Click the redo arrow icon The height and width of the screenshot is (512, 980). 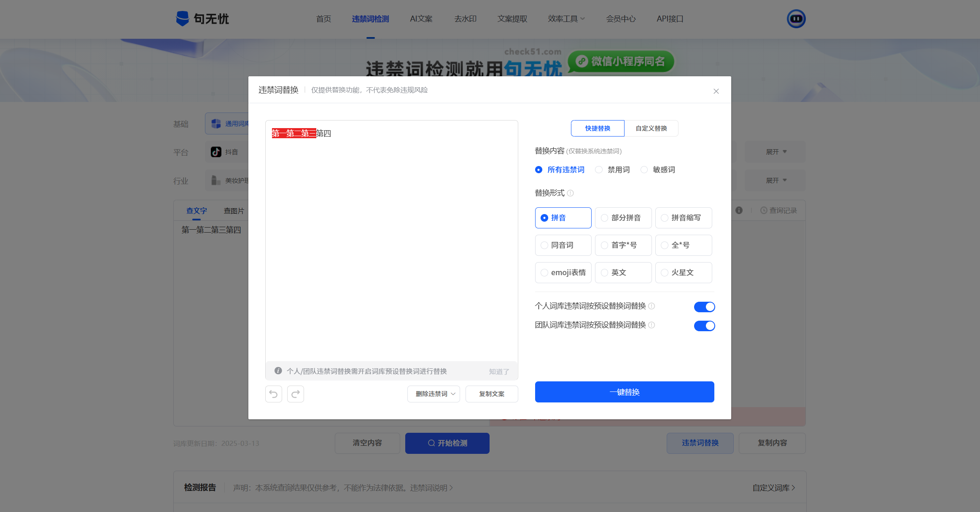295,394
